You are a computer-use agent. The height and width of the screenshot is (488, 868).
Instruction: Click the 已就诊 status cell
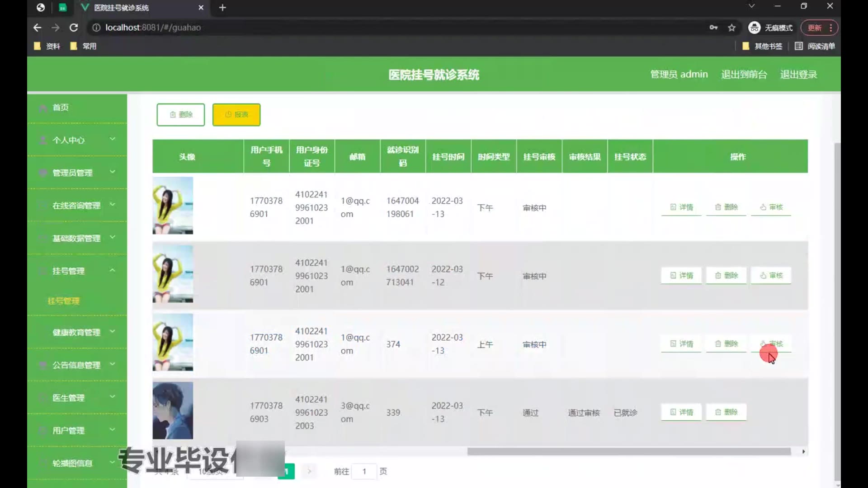pyautogui.click(x=626, y=413)
